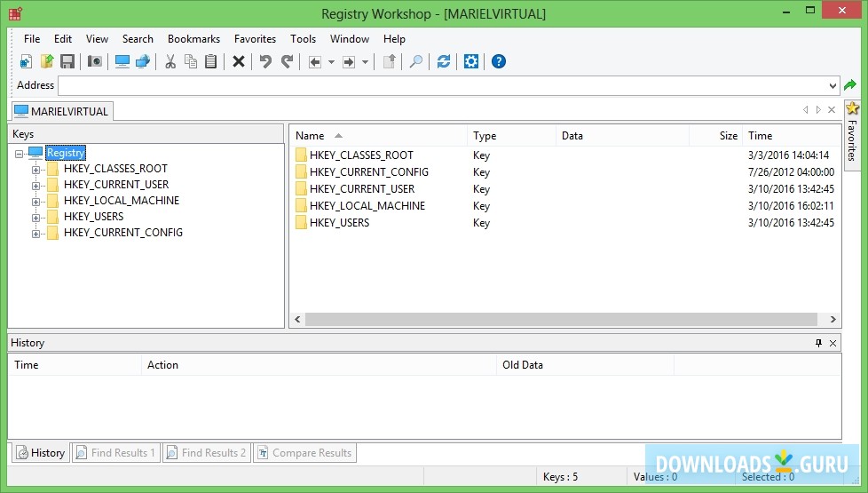The height and width of the screenshot is (493, 868).
Task: Click the registry snapshot camera icon
Action: pyautogui.click(x=95, y=61)
